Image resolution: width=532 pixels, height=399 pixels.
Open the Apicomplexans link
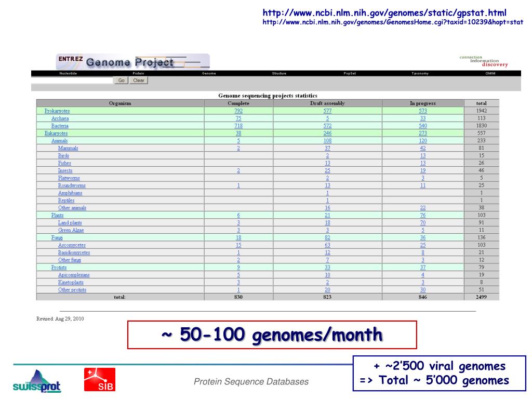tap(74, 275)
